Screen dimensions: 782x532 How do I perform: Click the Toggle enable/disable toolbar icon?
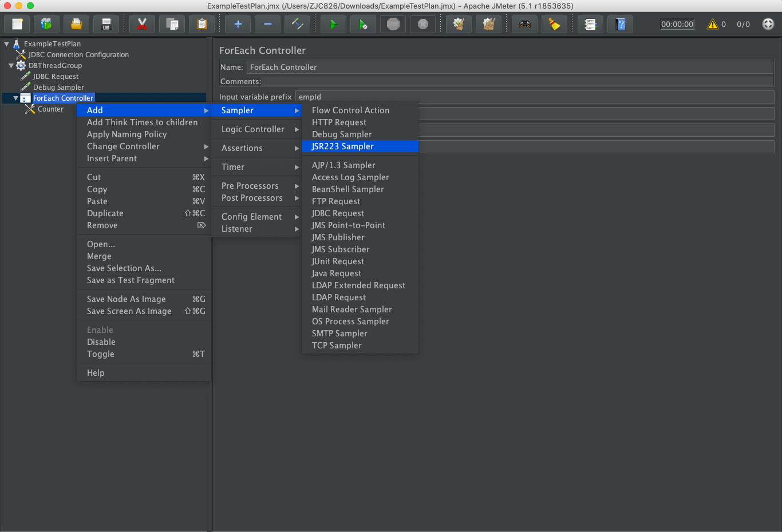(298, 24)
